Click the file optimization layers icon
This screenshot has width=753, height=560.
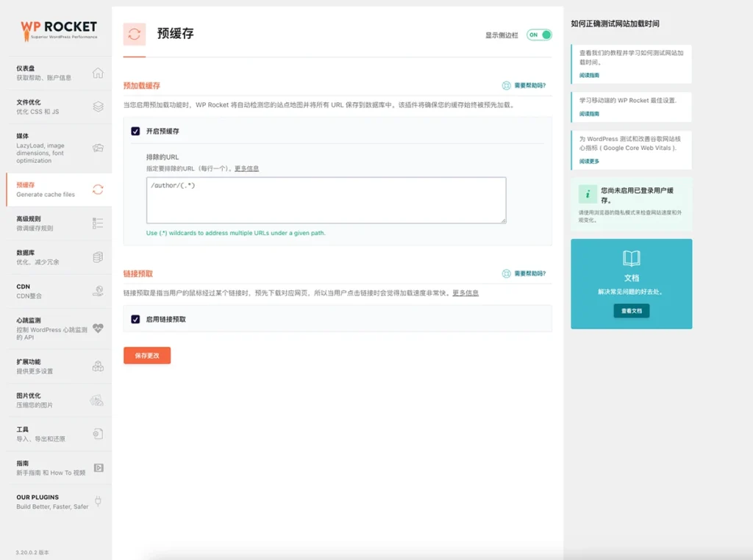pos(98,107)
